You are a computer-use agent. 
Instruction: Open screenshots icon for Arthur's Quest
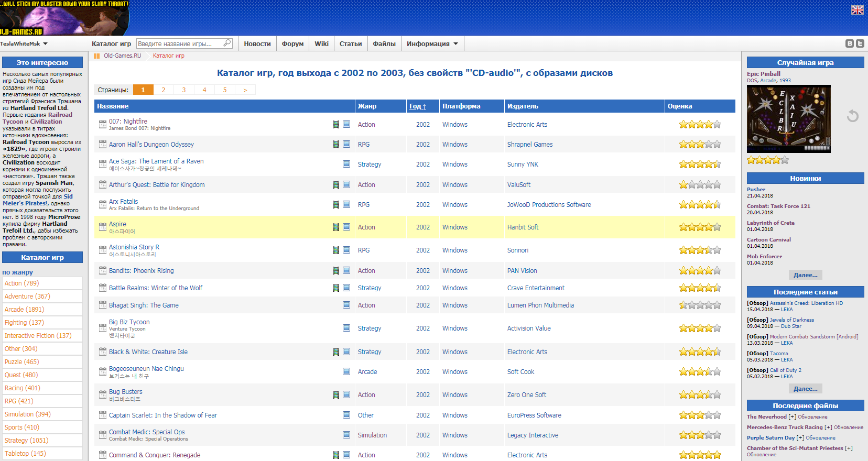click(336, 185)
